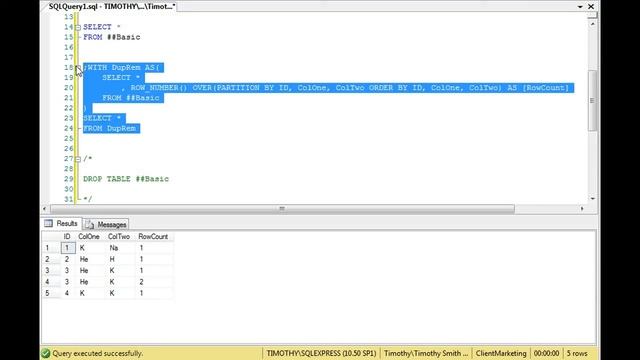Click the query success status icon
This screenshot has height=360, width=640.
tap(46, 353)
